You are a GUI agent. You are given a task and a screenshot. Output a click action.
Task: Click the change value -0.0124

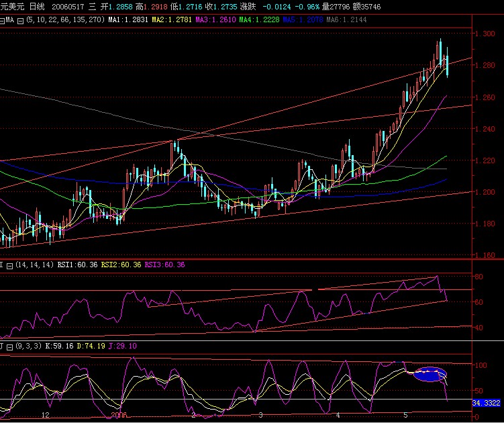point(276,7)
